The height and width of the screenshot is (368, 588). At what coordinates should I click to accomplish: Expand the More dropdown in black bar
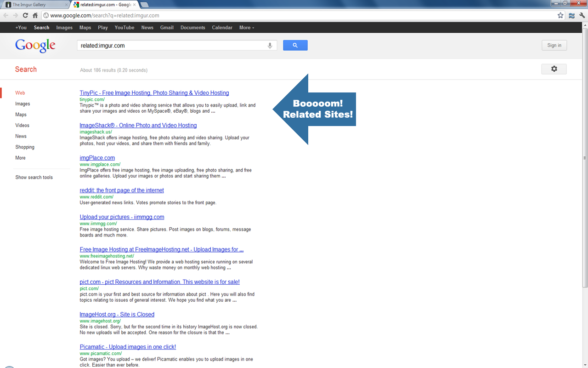[x=247, y=28]
